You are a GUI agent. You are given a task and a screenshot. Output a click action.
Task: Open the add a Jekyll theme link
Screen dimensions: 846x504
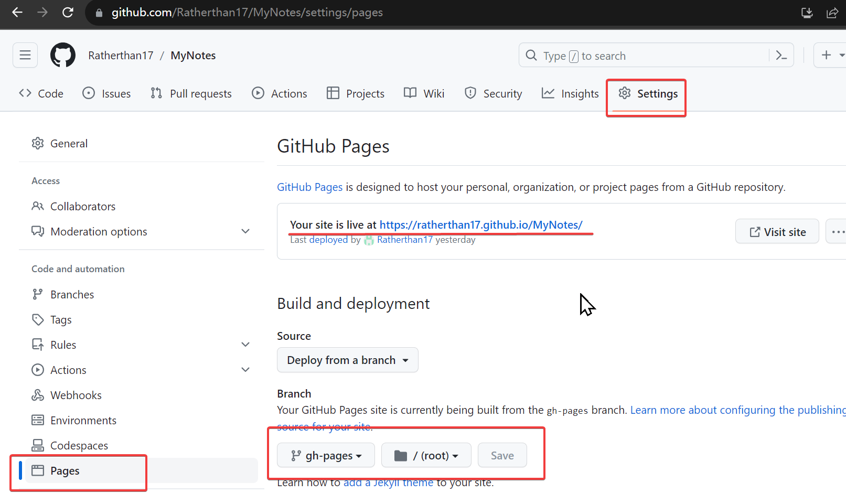coord(388,482)
